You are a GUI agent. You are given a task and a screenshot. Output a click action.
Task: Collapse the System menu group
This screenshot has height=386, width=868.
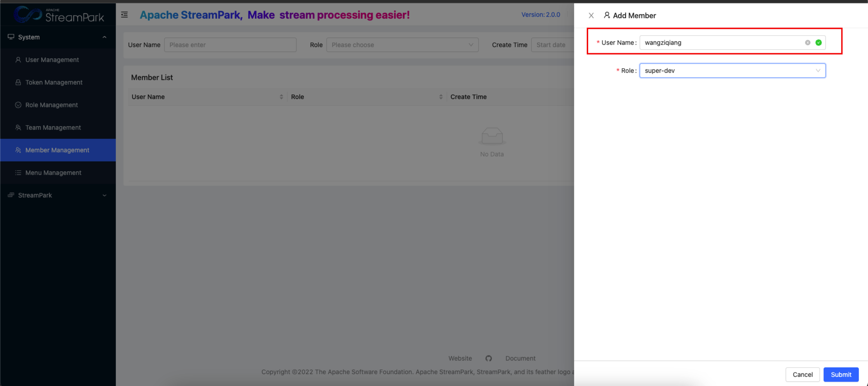pyautogui.click(x=58, y=37)
